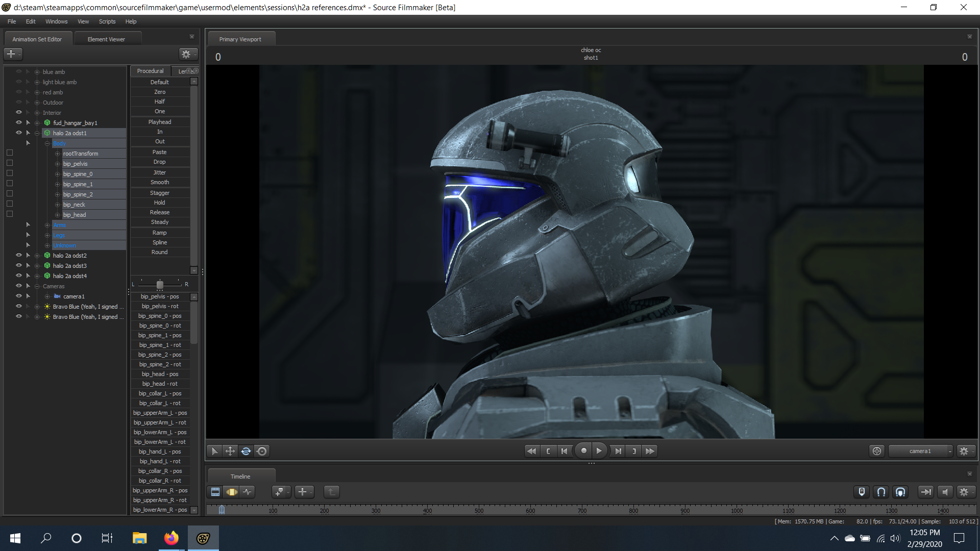Open the Scripts menu
The width and height of the screenshot is (980, 551).
pyautogui.click(x=107, y=21)
